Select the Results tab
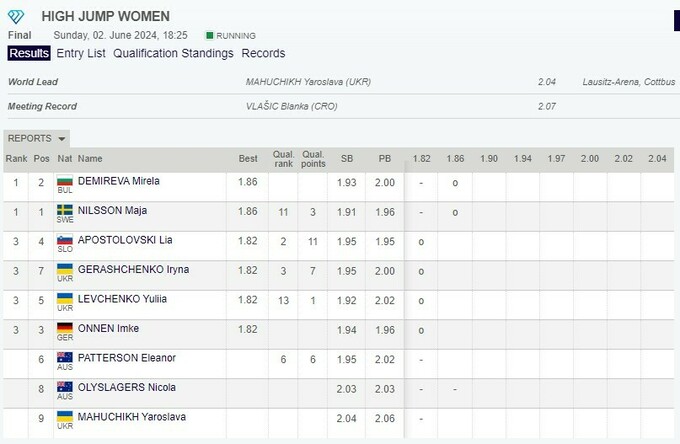The width and height of the screenshot is (680, 444). (29, 53)
